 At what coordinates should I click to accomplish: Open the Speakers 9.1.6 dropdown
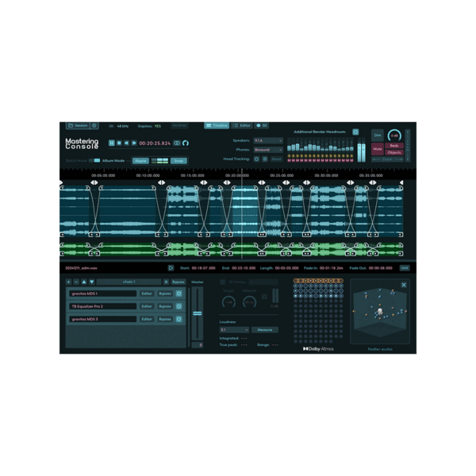point(268,140)
